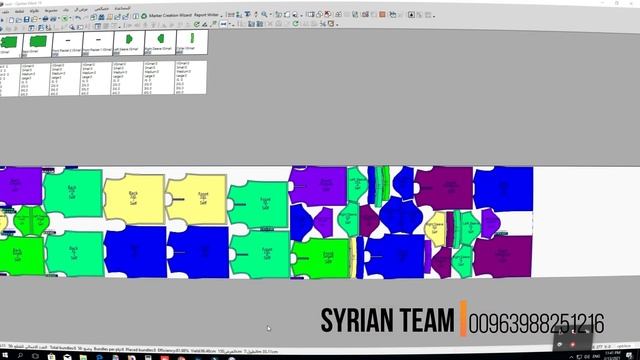The height and width of the screenshot is (360, 640).
Task: Expand dropdown arrow beside green check icon
Action: (70, 18)
